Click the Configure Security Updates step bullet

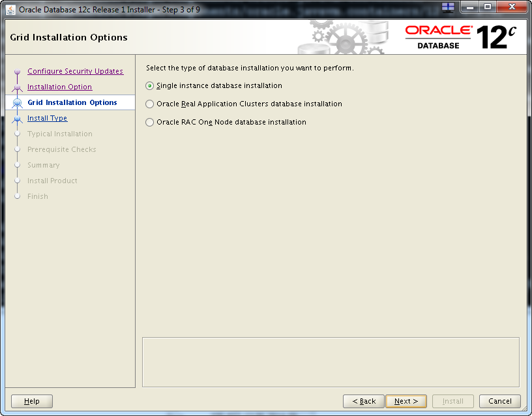(18, 72)
